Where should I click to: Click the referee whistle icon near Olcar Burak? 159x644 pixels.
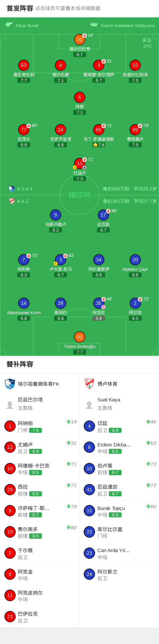click(9, 24)
